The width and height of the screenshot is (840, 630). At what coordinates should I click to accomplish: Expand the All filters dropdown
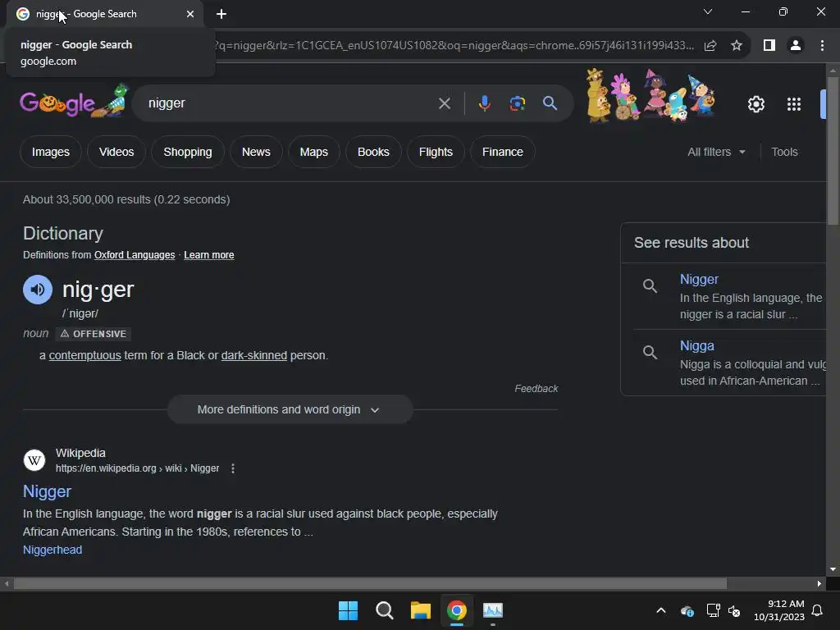pos(716,152)
